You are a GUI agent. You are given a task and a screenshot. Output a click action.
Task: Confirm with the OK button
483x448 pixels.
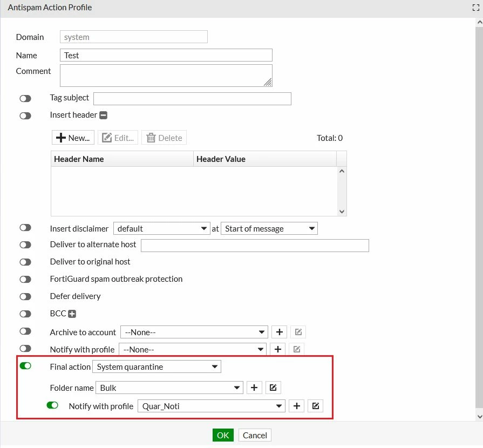coord(223,435)
